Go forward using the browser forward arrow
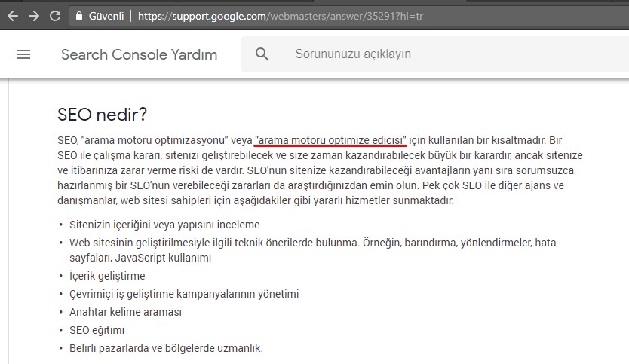This screenshot has height=364, width=629. pyautogui.click(x=34, y=16)
